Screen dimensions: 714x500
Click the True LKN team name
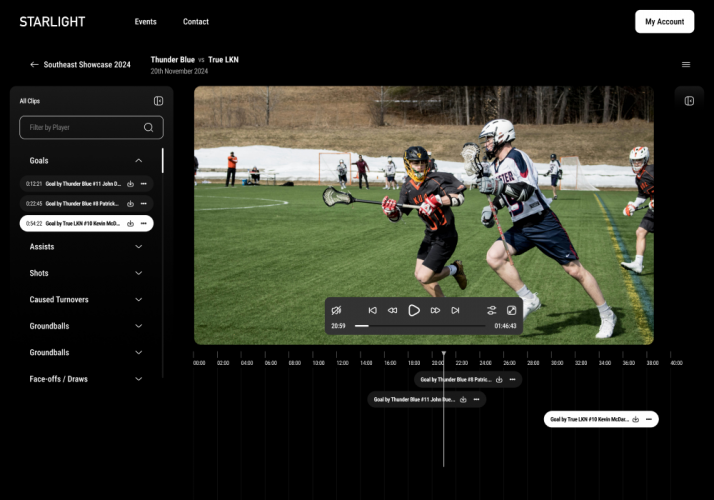[223, 60]
